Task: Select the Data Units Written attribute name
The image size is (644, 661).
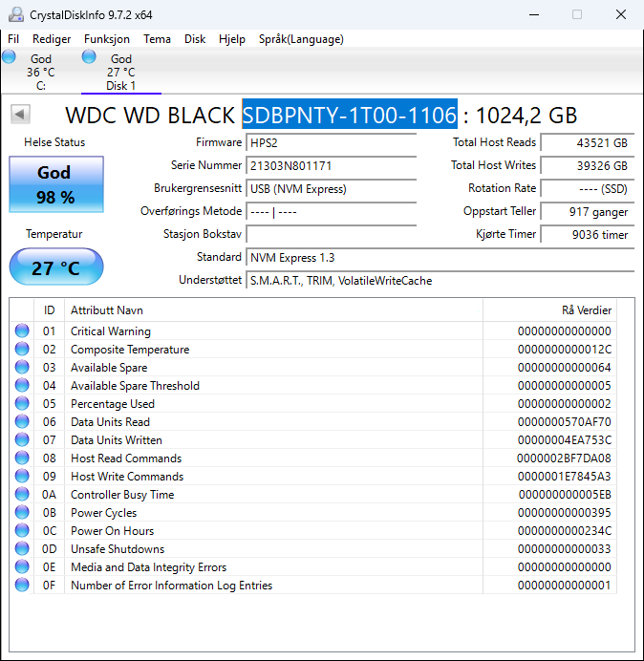Action: point(117,440)
